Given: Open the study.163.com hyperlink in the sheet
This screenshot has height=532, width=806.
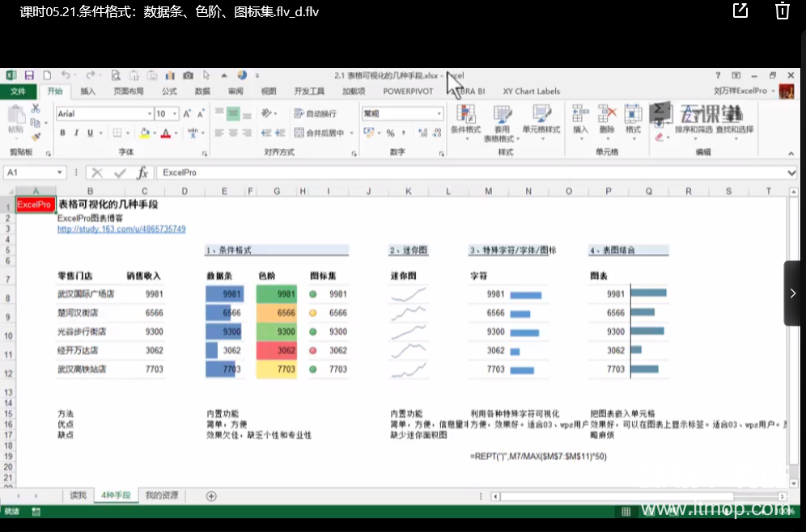Looking at the screenshot, I should (121, 229).
